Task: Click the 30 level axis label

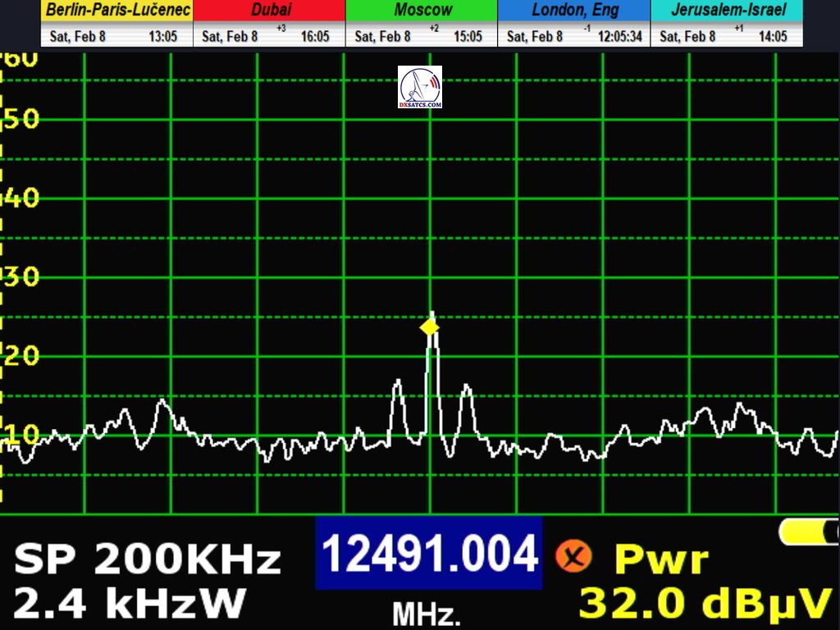Action: (22, 276)
